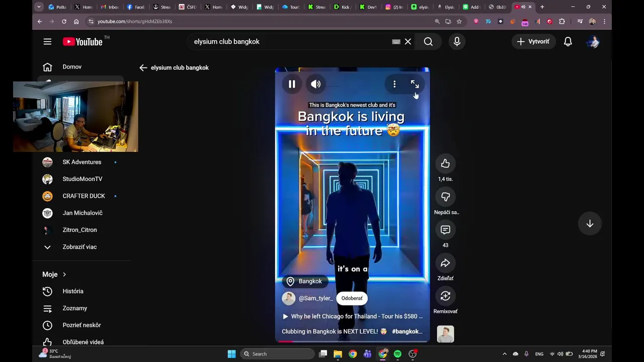Open the YouTube hamburger guide menu
The width and height of the screenshot is (644, 362).
[47, 42]
